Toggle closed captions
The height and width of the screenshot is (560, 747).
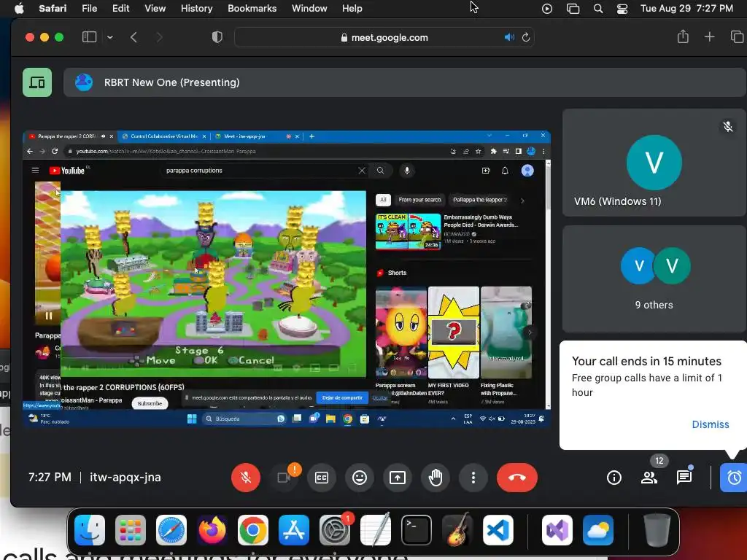pos(322,477)
